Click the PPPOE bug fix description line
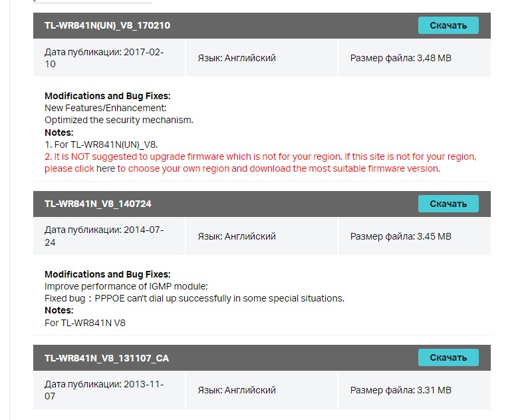The image size is (532, 420). click(x=194, y=298)
